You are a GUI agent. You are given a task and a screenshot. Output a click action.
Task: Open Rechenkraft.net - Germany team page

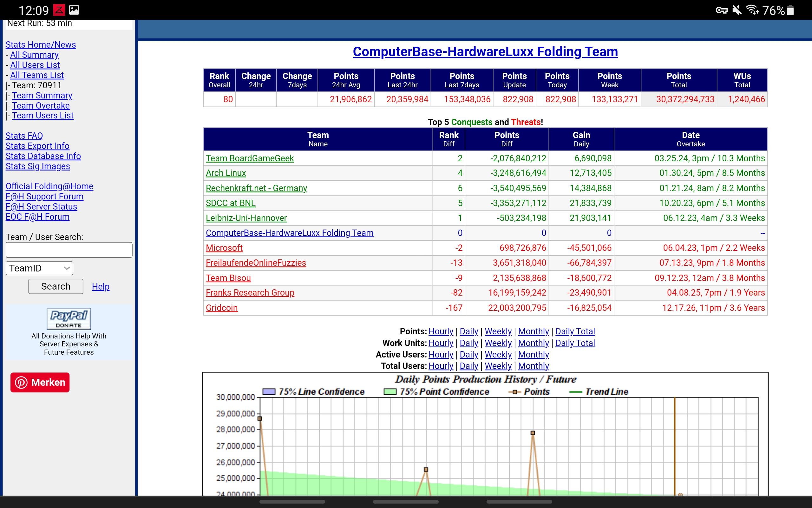(x=256, y=188)
